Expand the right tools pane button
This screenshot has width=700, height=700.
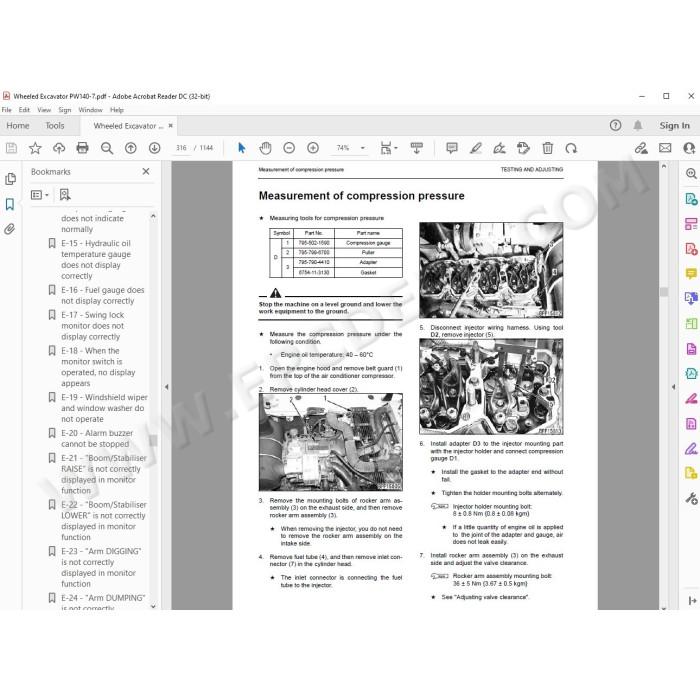point(692,600)
